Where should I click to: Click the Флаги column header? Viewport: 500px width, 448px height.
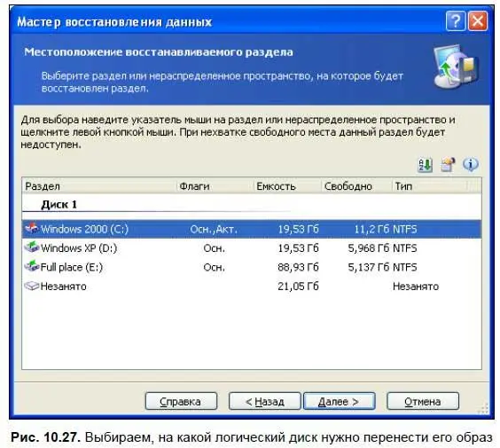(x=215, y=186)
